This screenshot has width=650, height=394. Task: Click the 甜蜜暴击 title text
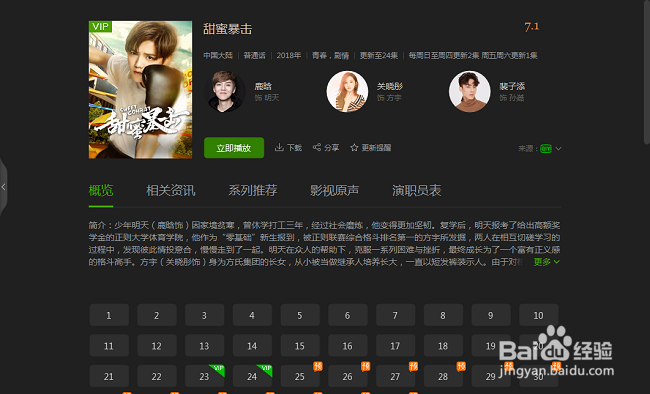click(x=228, y=29)
